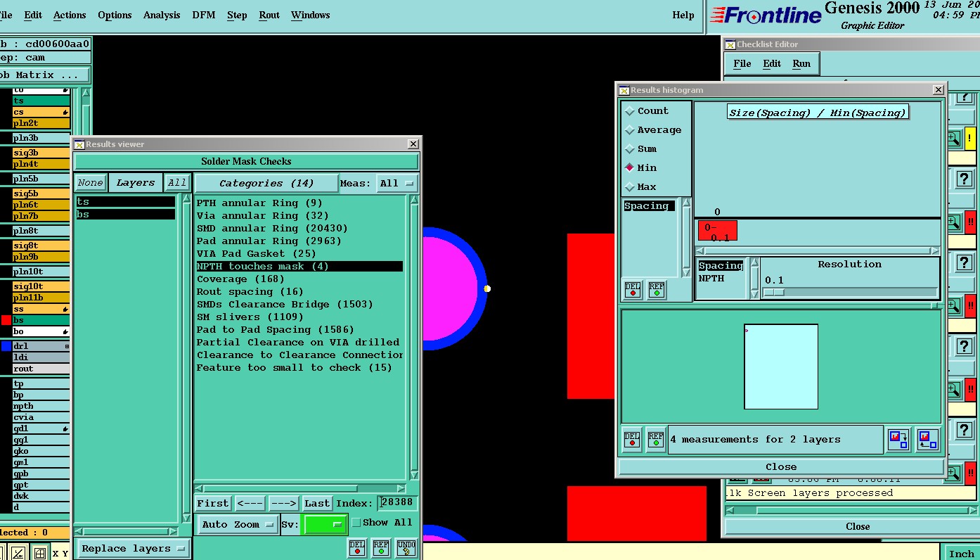
Task: Select 'VIA Pad Gasket (25)' category
Action: coord(257,254)
